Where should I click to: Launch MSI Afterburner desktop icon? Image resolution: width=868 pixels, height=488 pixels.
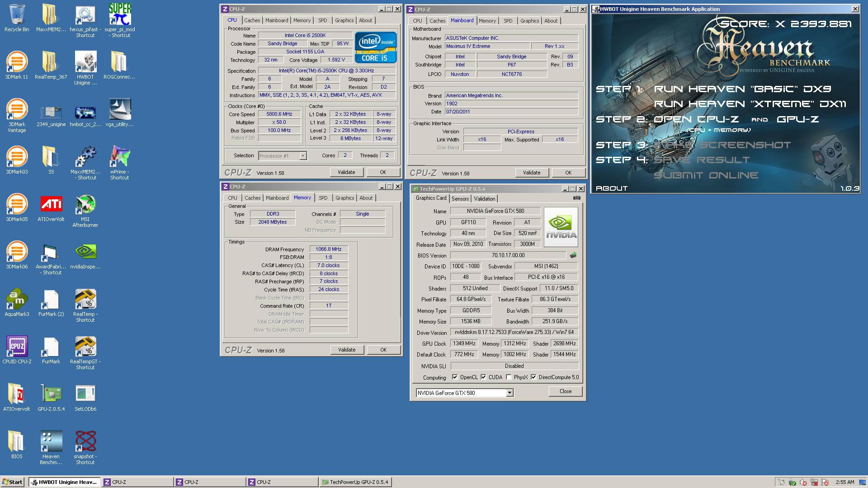[x=85, y=204]
